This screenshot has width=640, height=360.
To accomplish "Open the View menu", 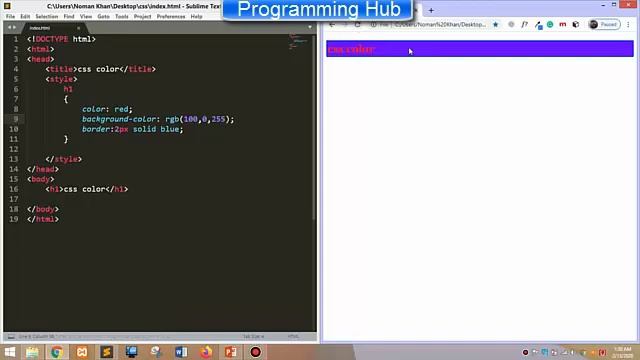I will coord(86,17).
